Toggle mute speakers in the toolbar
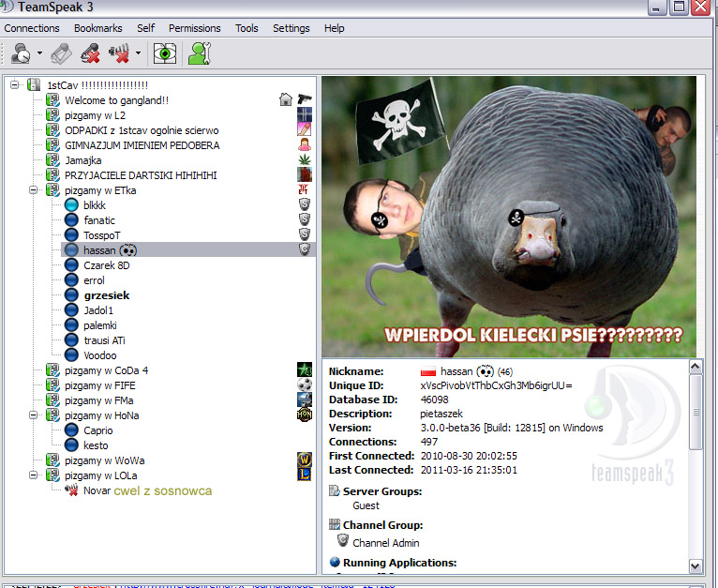The width and height of the screenshot is (718, 588). pos(119,54)
